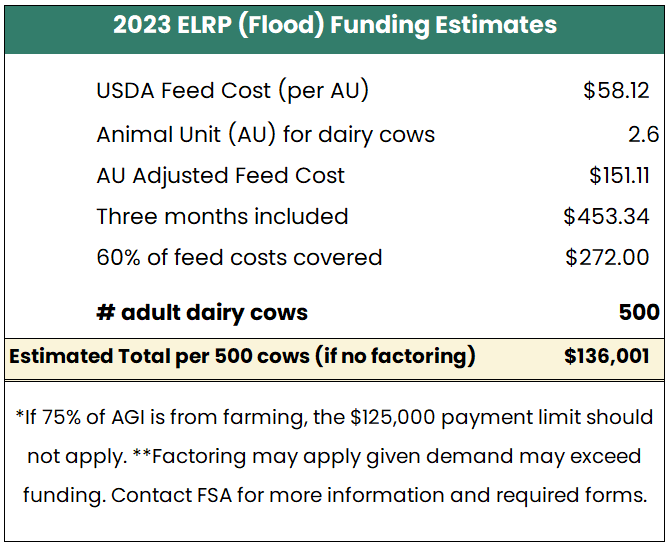The image size is (668, 545).
Task: Click the $272.00 covered cost value
Action: point(607,257)
